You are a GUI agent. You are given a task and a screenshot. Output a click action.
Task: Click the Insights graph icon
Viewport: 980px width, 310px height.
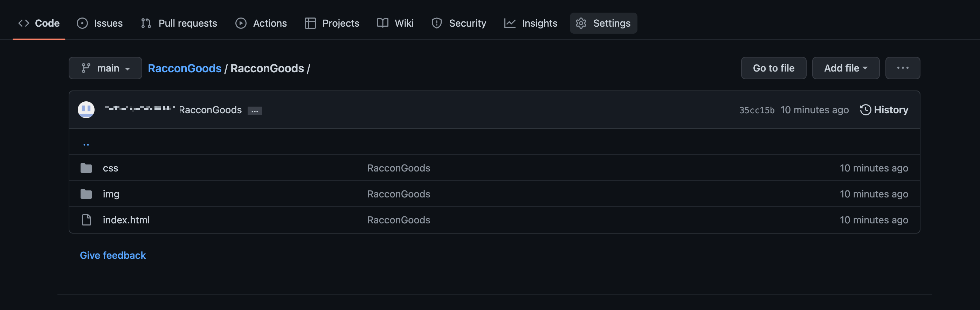tap(510, 23)
